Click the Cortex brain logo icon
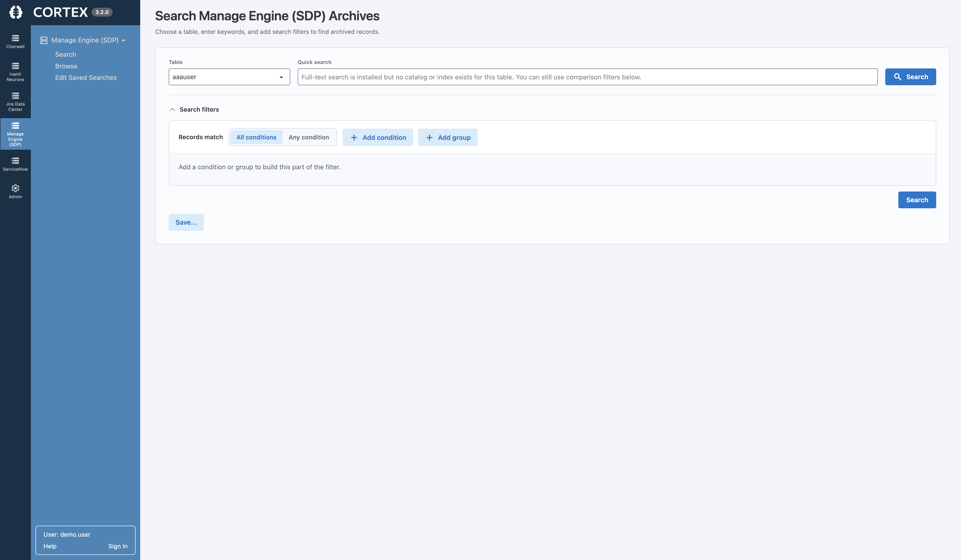The height and width of the screenshot is (560, 961). [x=16, y=12]
